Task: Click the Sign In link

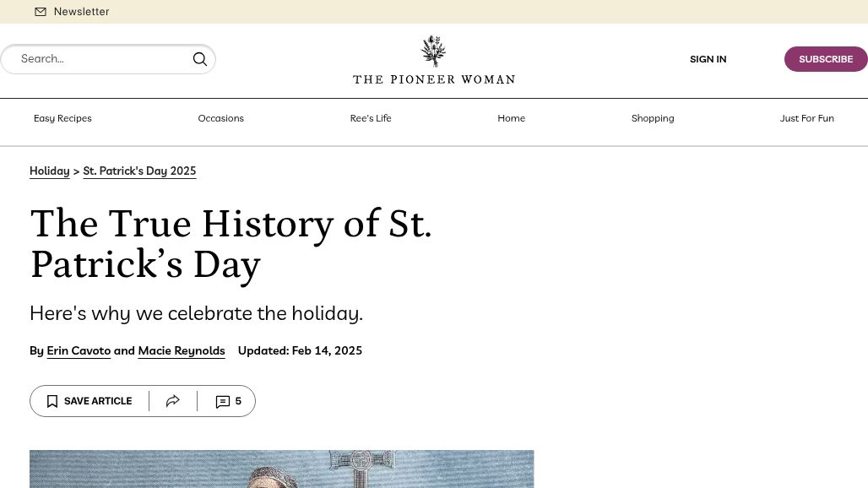Action: point(708,59)
